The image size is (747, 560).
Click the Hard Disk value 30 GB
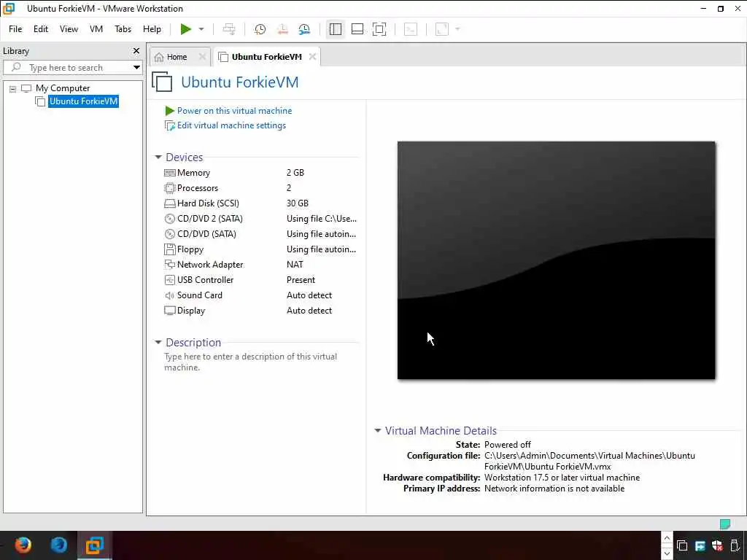coord(298,203)
